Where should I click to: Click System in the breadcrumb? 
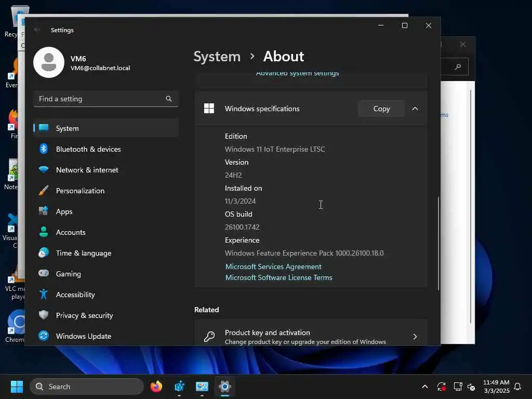tap(217, 56)
